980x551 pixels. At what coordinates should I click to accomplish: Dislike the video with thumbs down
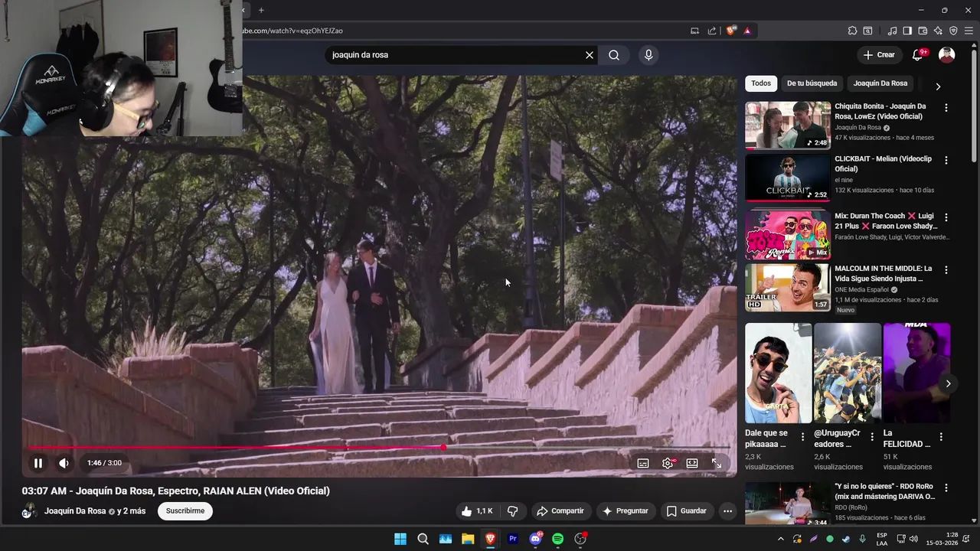[513, 511]
